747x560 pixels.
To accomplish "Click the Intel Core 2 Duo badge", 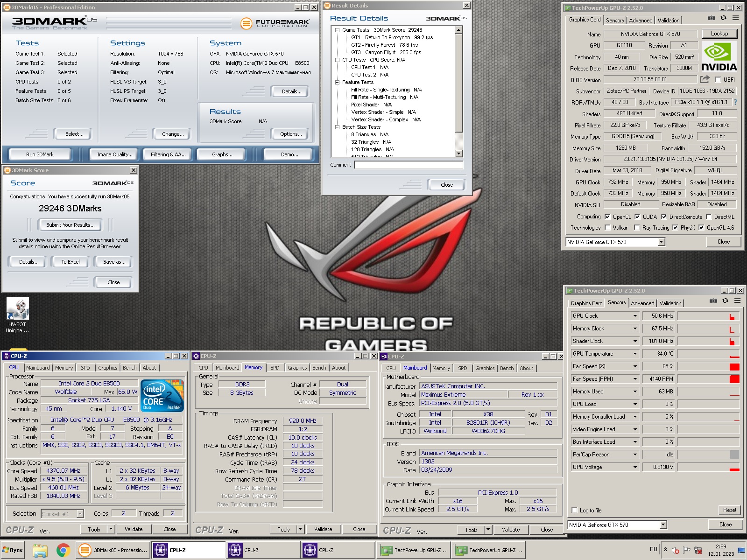I will pyautogui.click(x=162, y=396).
